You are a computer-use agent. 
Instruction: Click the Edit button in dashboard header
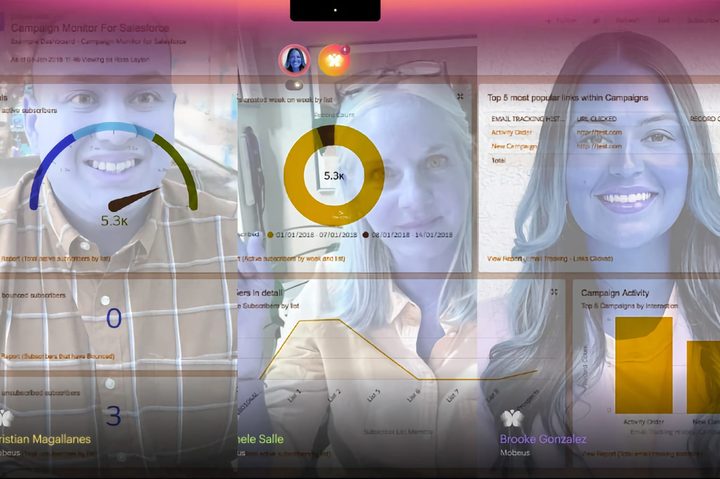click(663, 20)
